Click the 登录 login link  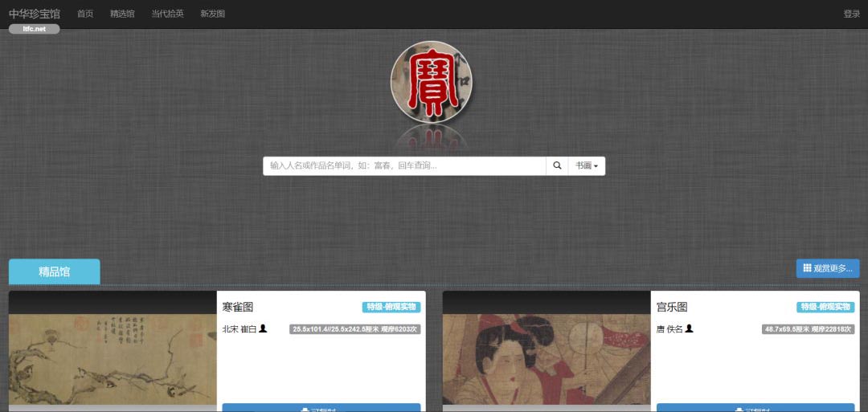(x=851, y=14)
